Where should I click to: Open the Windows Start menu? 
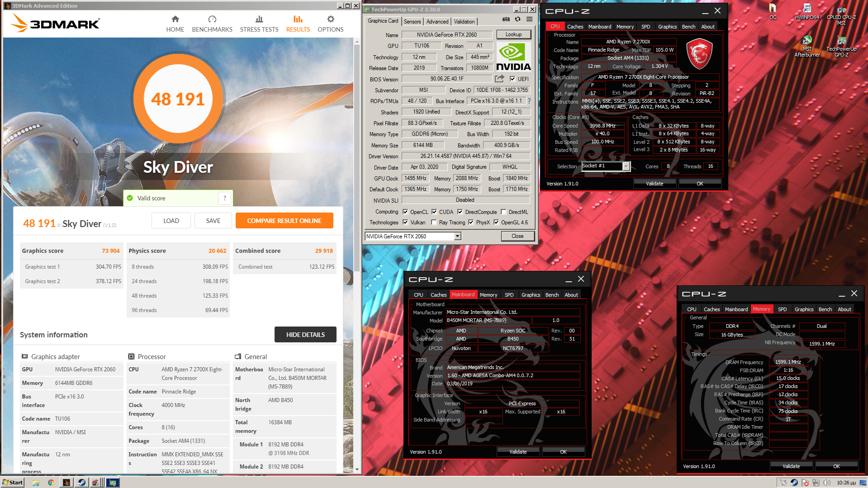(x=13, y=483)
